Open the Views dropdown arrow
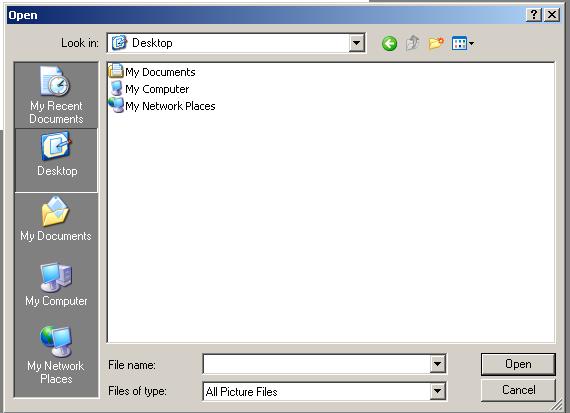570x413 pixels. pyautogui.click(x=471, y=44)
